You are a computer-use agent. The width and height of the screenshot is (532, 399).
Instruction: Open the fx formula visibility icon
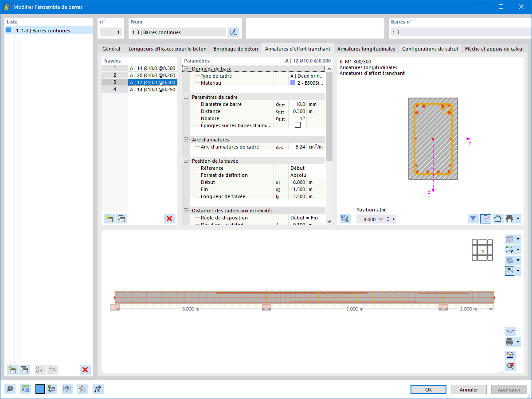(x=98, y=389)
